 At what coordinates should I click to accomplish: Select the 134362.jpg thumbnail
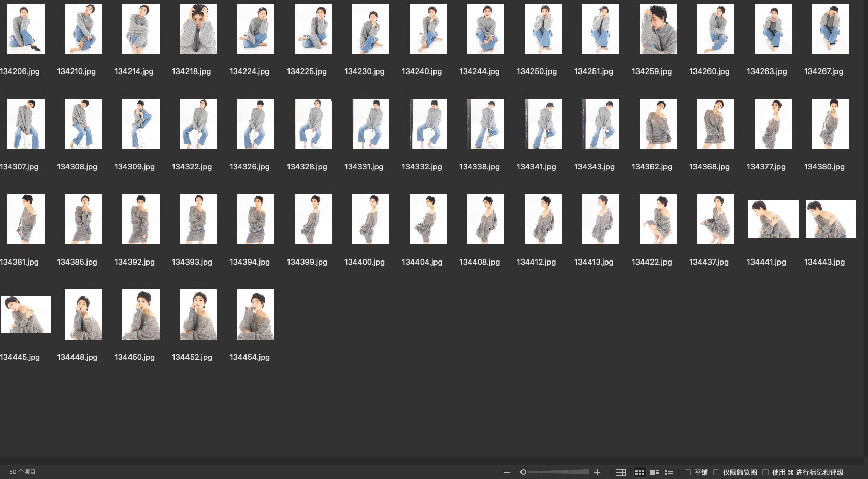[658, 124]
